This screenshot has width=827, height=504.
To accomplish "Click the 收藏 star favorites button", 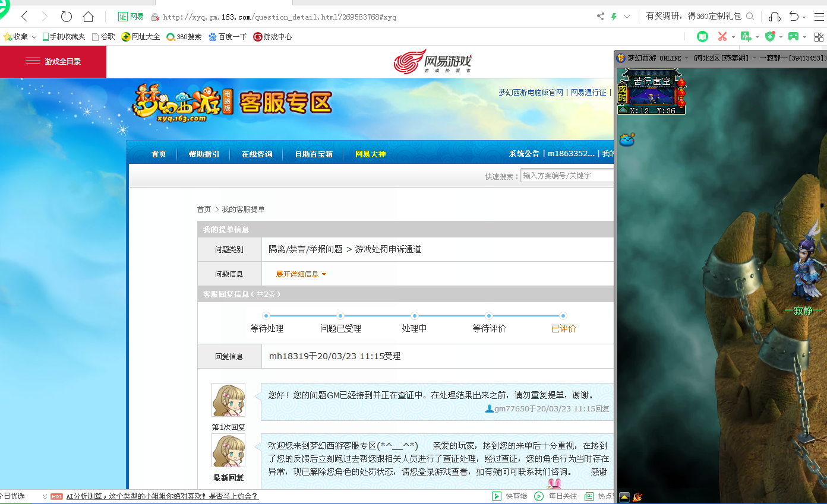I will coord(16,37).
